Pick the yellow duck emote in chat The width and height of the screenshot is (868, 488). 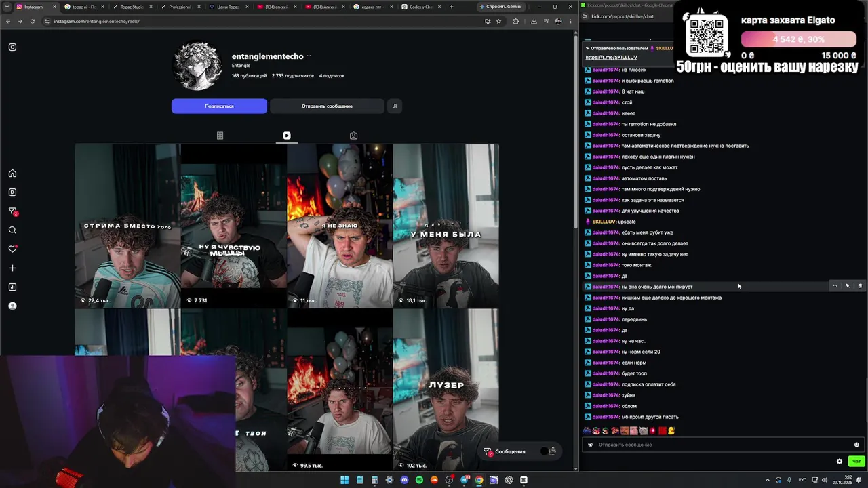(x=671, y=430)
